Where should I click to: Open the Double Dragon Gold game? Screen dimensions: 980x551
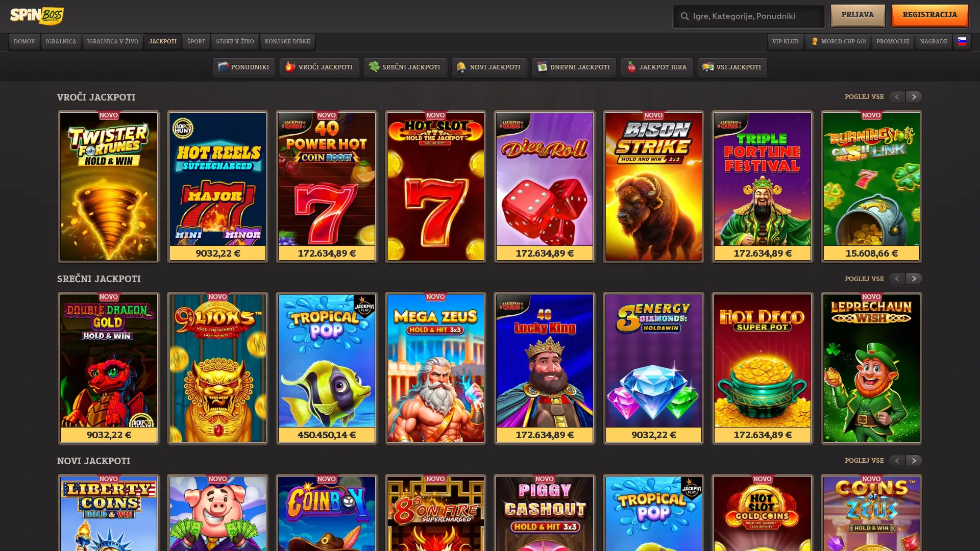click(x=109, y=368)
